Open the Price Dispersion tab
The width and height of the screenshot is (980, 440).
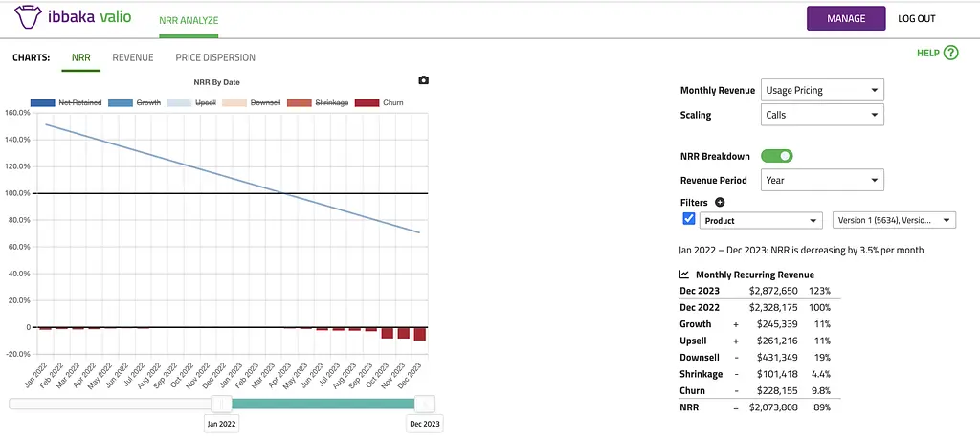click(215, 57)
